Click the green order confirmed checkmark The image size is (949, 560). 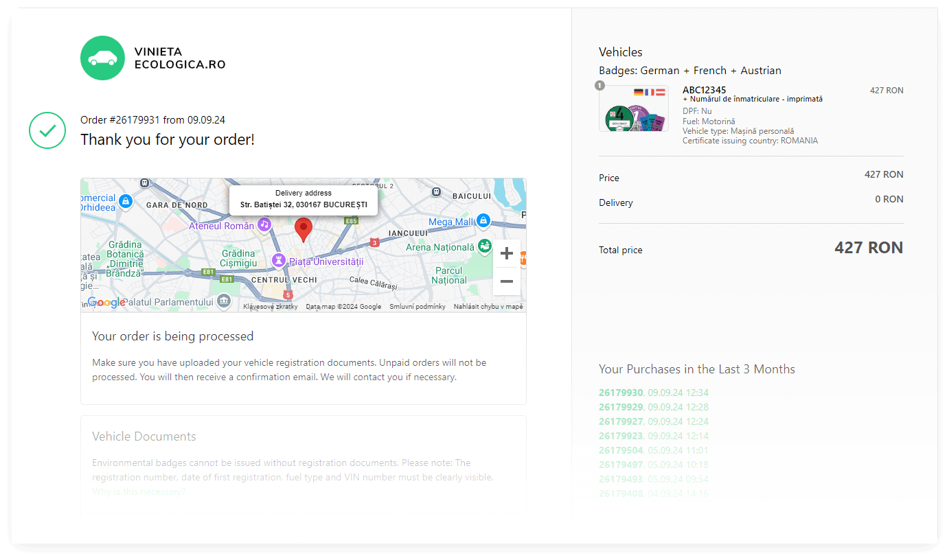47,130
